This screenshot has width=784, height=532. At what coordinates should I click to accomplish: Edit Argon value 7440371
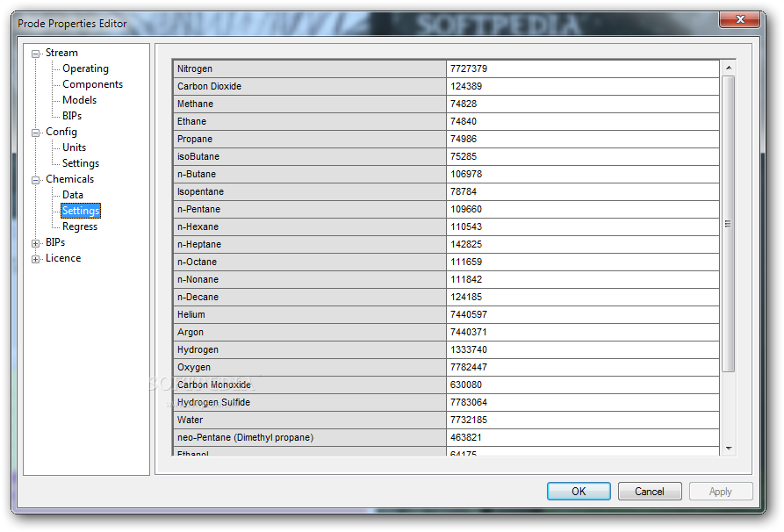582,332
